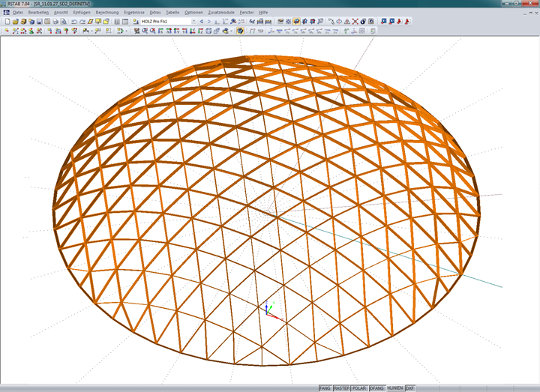
Task: Toggle OFANG object snap in status bar
Action: coord(376,388)
